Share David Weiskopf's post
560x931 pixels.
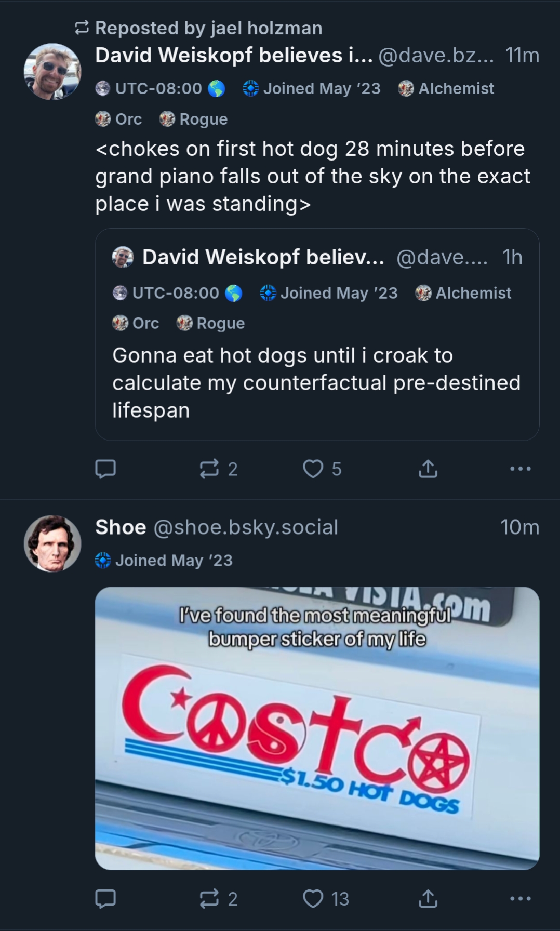tap(428, 469)
